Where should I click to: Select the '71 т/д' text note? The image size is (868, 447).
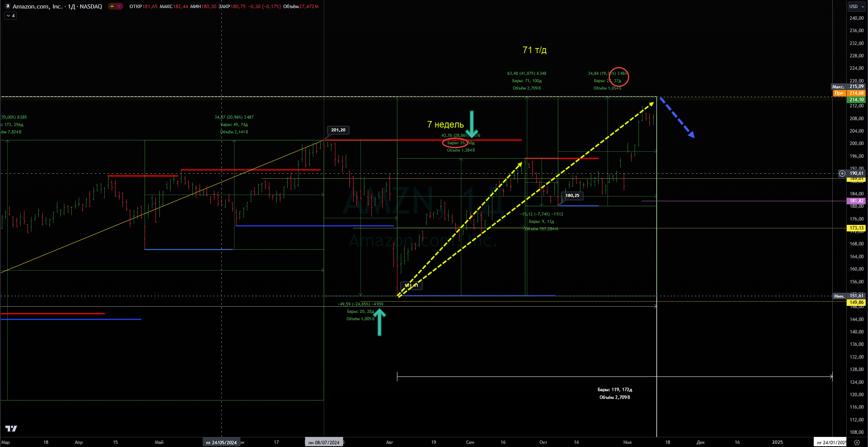(535, 50)
